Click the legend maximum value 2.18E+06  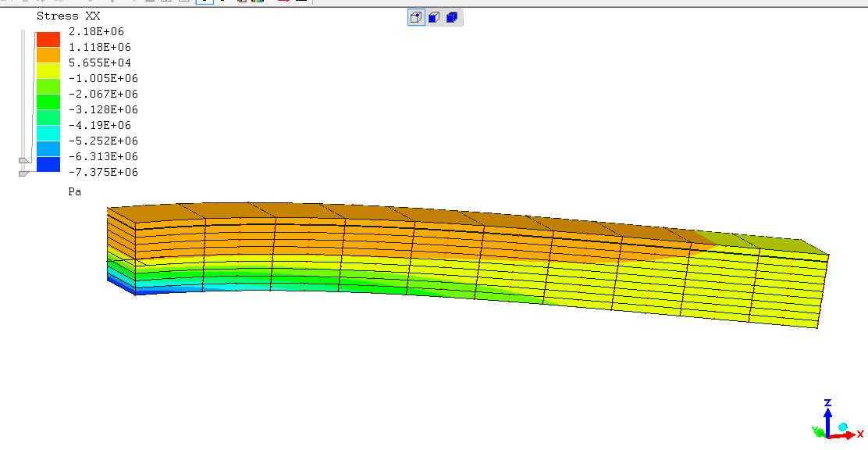coord(96,31)
